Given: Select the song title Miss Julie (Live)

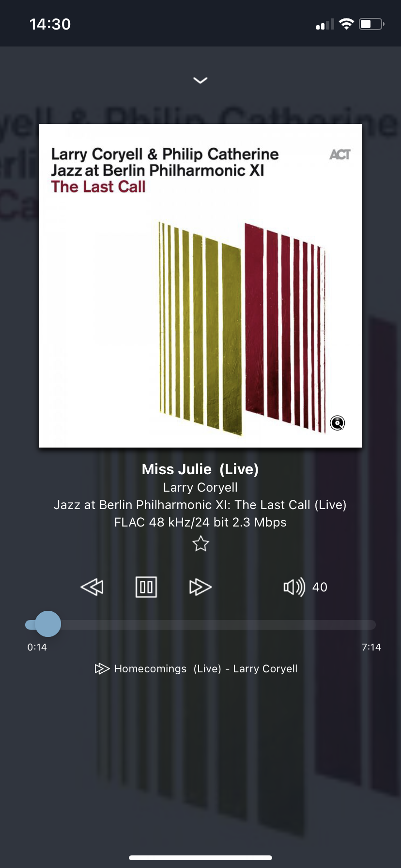Looking at the screenshot, I should 200,469.
